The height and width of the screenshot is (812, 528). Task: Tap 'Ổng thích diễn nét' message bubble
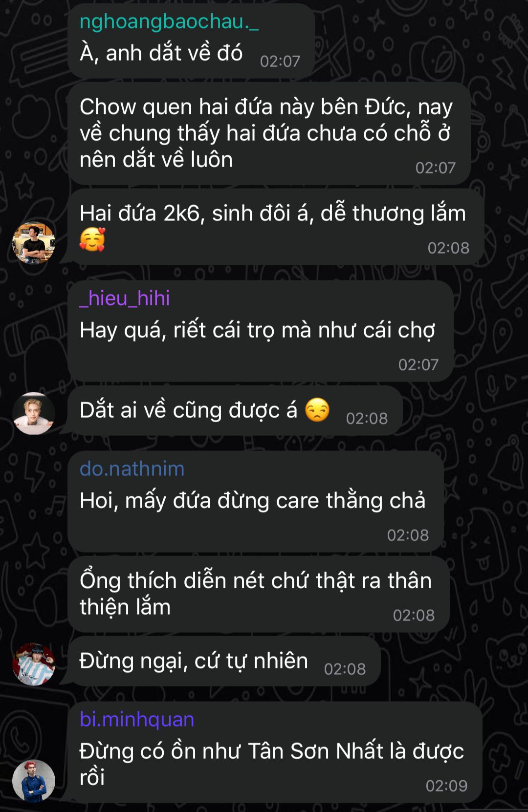point(259,594)
